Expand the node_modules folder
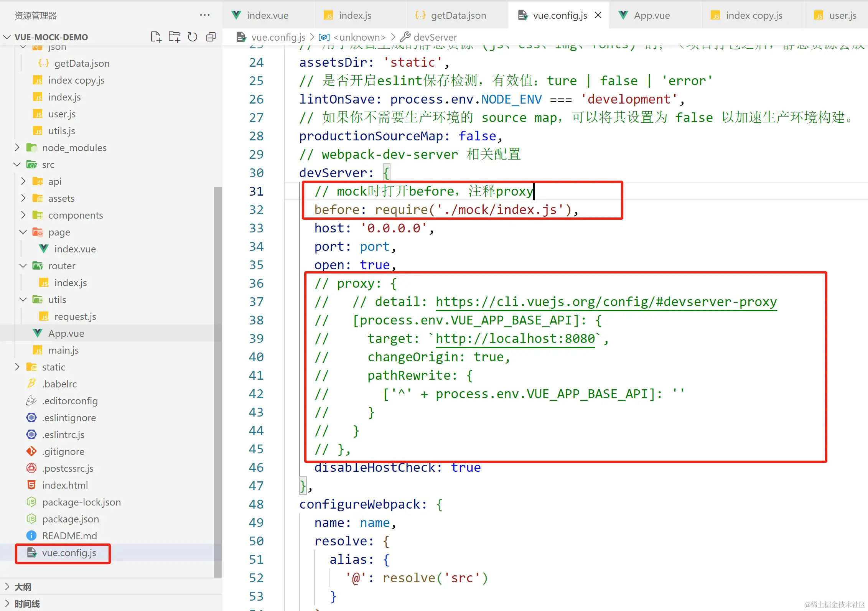Screen dimensions: 868x611 17,148
